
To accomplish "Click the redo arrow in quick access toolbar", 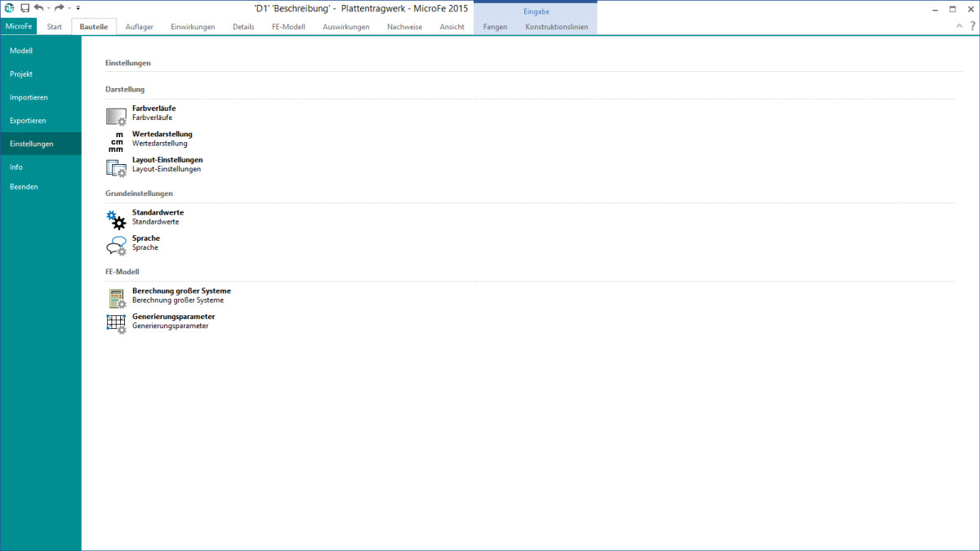I will (59, 7).
